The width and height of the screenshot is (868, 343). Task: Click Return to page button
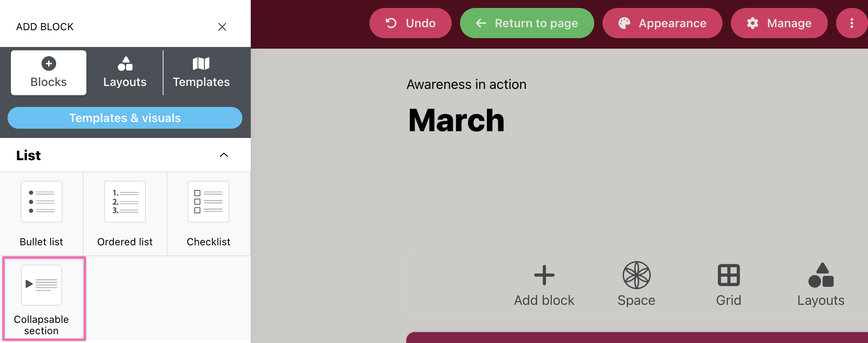click(x=527, y=23)
